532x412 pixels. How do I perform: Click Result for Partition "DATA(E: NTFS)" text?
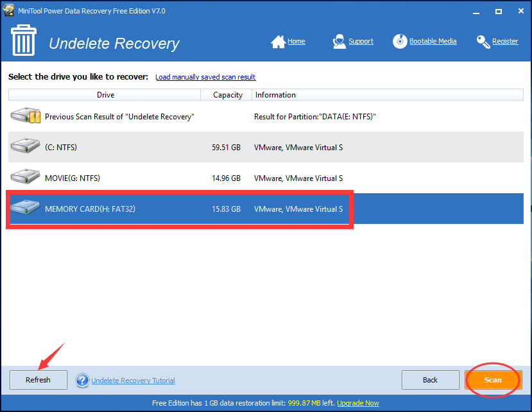pos(315,117)
